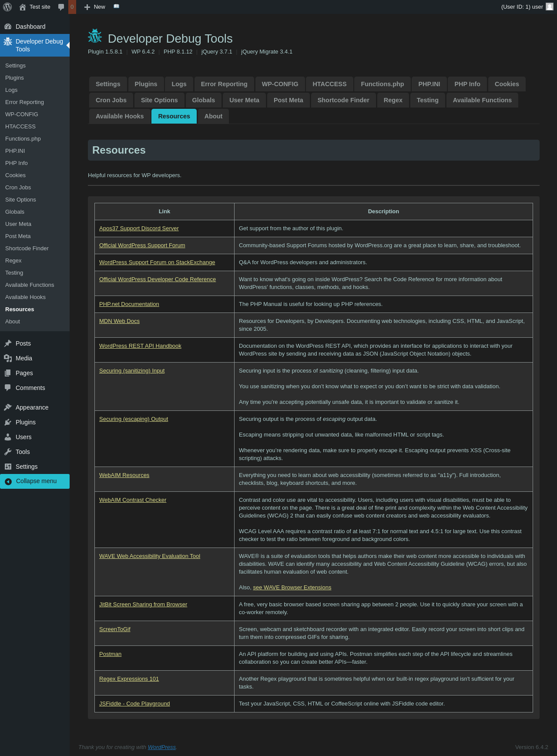Click New in the admin bar

coord(100,7)
